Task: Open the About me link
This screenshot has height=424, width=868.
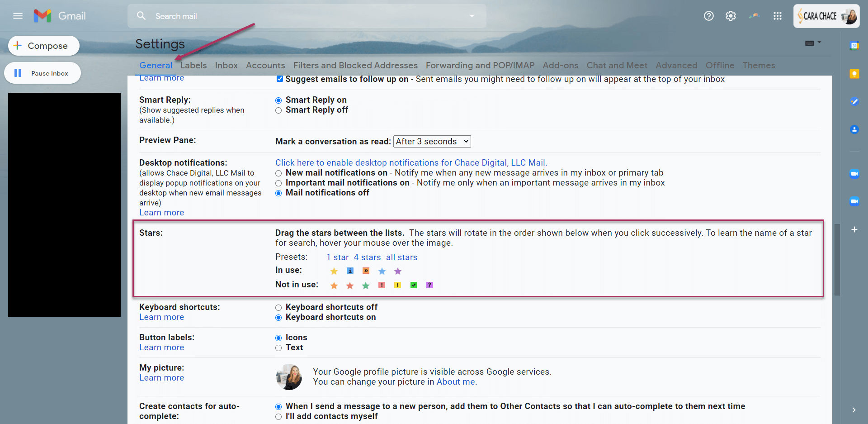Action: (456, 381)
